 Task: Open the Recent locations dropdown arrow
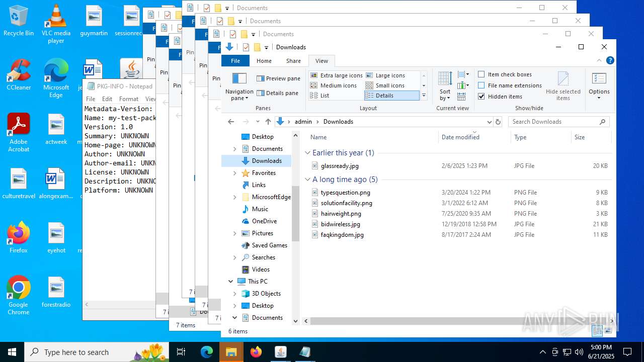click(x=258, y=122)
